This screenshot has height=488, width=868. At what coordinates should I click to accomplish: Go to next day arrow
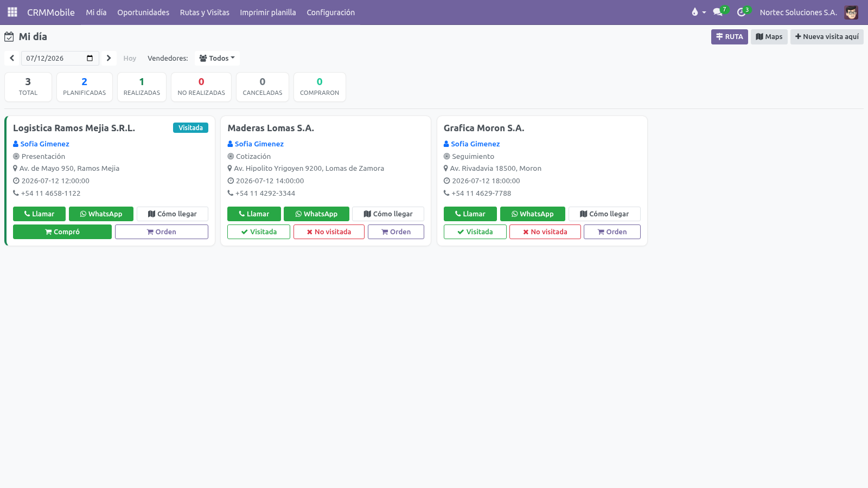(x=108, y=58)
